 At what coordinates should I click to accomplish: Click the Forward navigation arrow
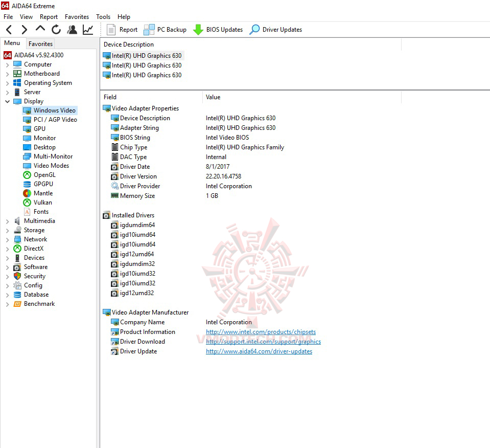(25, 30)
